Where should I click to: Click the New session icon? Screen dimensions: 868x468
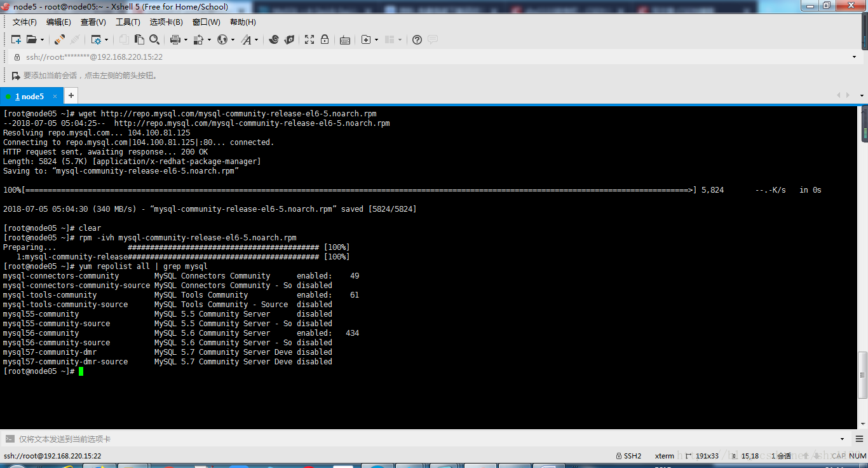(x=17, y=39)
